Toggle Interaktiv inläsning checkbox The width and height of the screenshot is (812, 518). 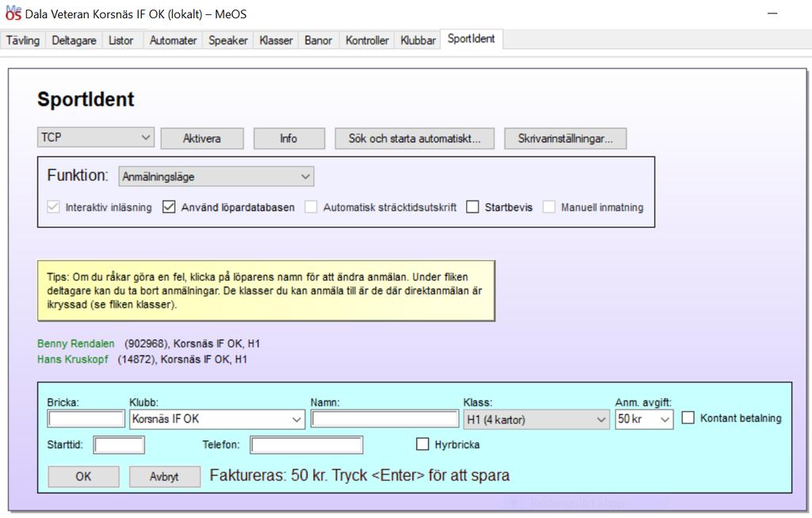coord(53,207)
